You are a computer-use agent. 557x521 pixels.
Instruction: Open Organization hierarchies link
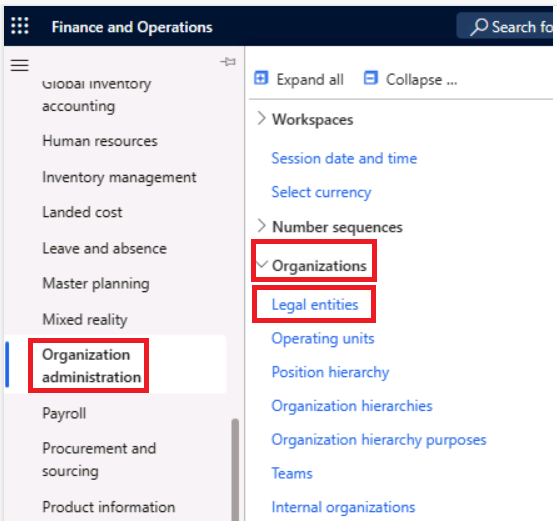pyautogui.click(x=352, y=406)
